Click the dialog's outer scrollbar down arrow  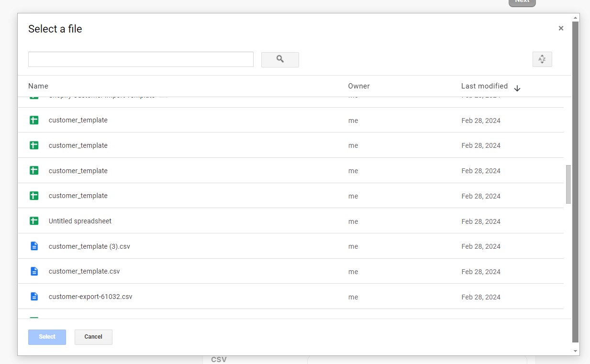point(575,351)
